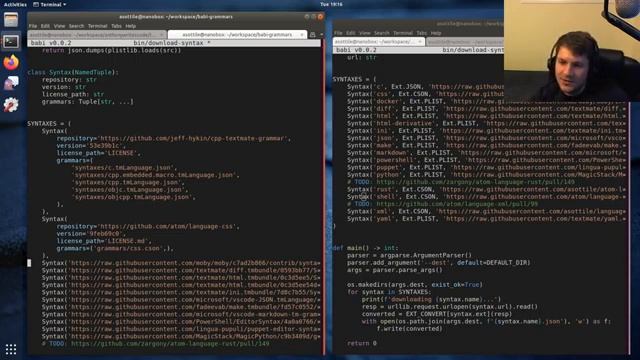Open Files from the Ubuntu dock
This screenshot has width=640, height=360.
11,20
